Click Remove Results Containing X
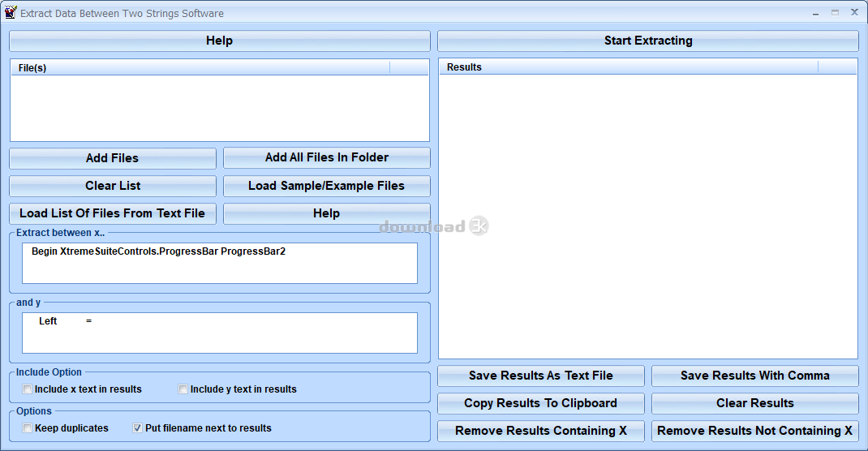Image resolution: width=868 pixels, height=451 pixels. [x=541, y=431]
